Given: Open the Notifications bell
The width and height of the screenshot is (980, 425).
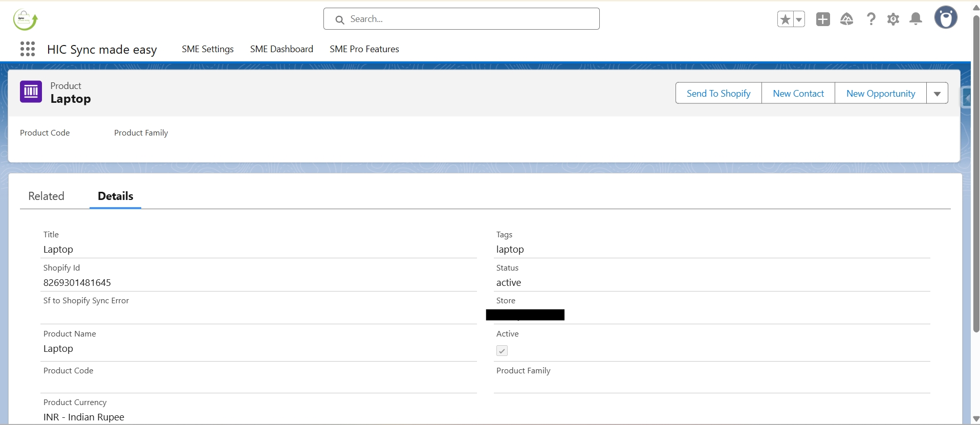Looking at the screenshot, I should point(916,19).
